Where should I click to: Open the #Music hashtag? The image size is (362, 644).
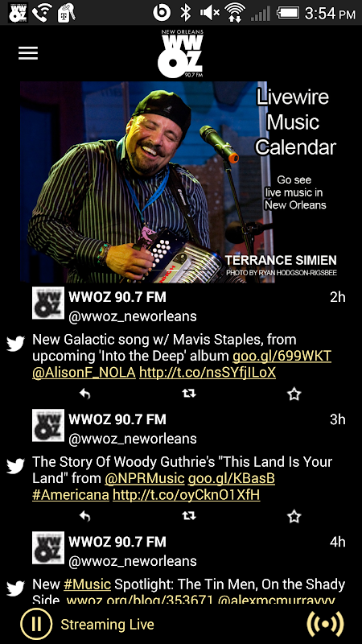88,584
